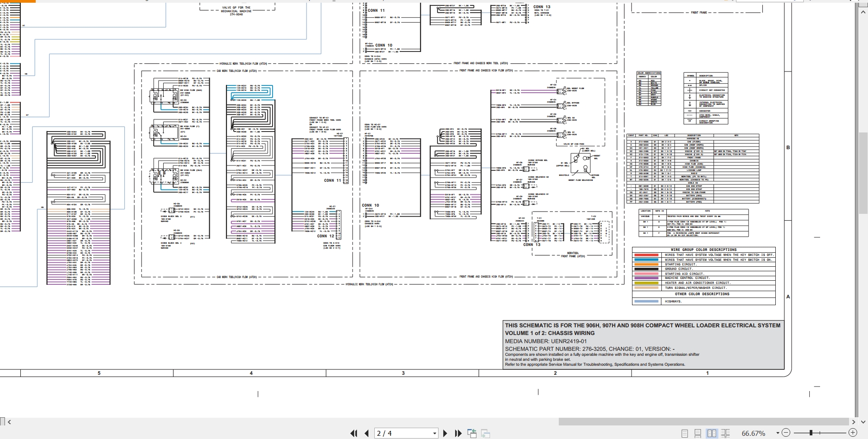Click grid row label A
Screen dimensions: 868x439
pos(788,297)
